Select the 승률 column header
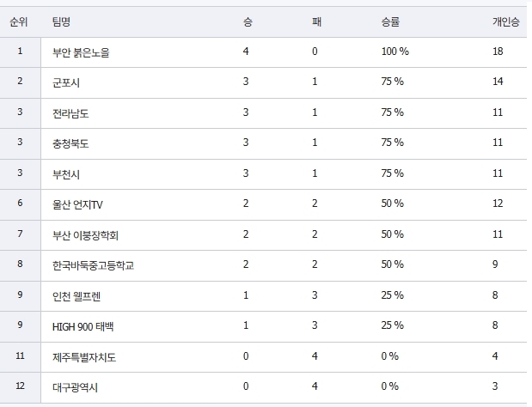The image size is (532, 407). coord(390,22)
